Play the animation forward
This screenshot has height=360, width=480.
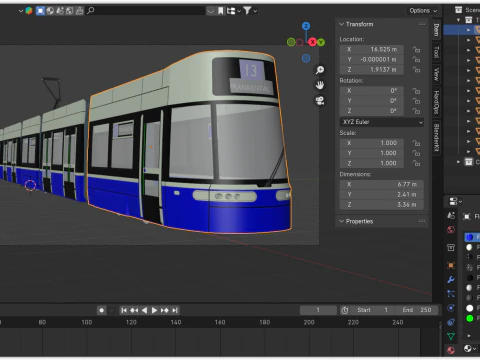coord(154,310)
